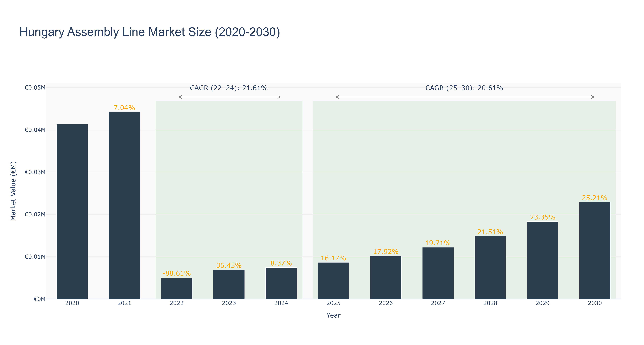The image size is (644, 345).
Task: Click the 2023 bar
Action: (229, 285)
